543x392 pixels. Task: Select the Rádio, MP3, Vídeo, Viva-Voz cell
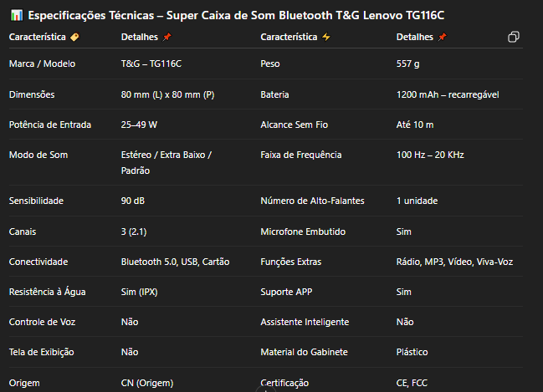click(454, 262)
